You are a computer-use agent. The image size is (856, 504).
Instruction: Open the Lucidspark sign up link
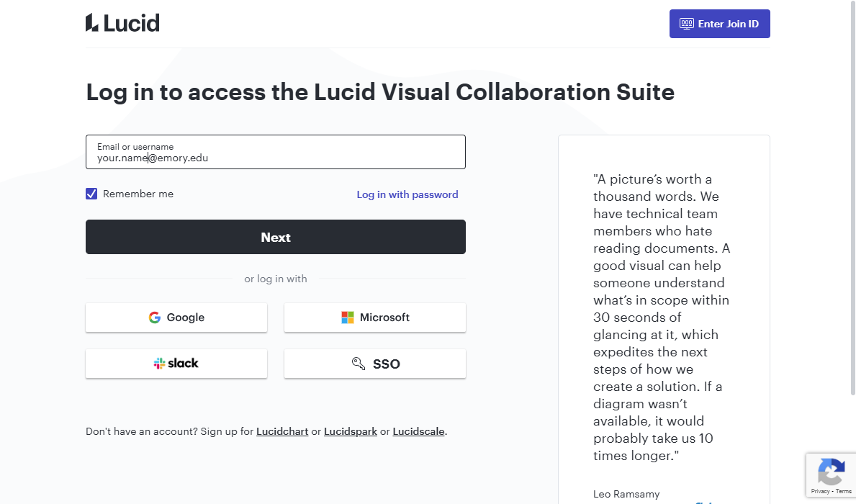351,431
